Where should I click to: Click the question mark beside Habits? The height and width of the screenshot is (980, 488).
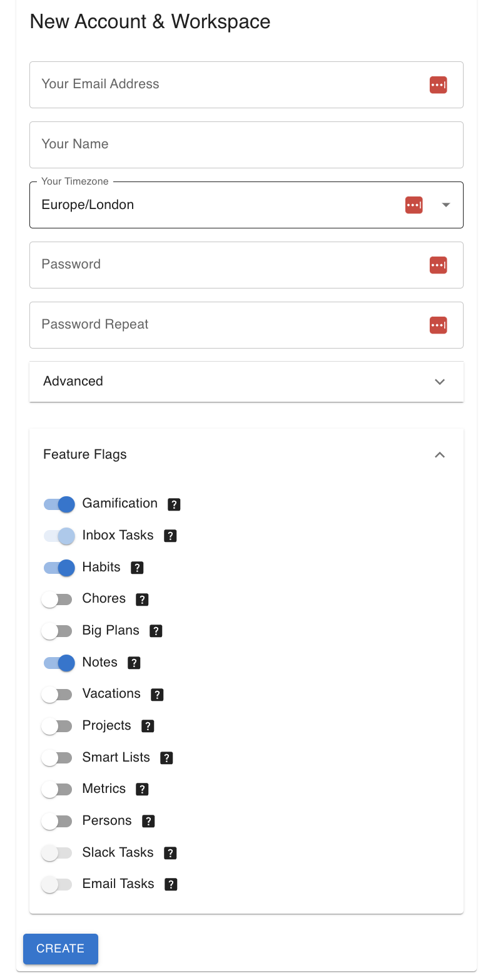137,568
